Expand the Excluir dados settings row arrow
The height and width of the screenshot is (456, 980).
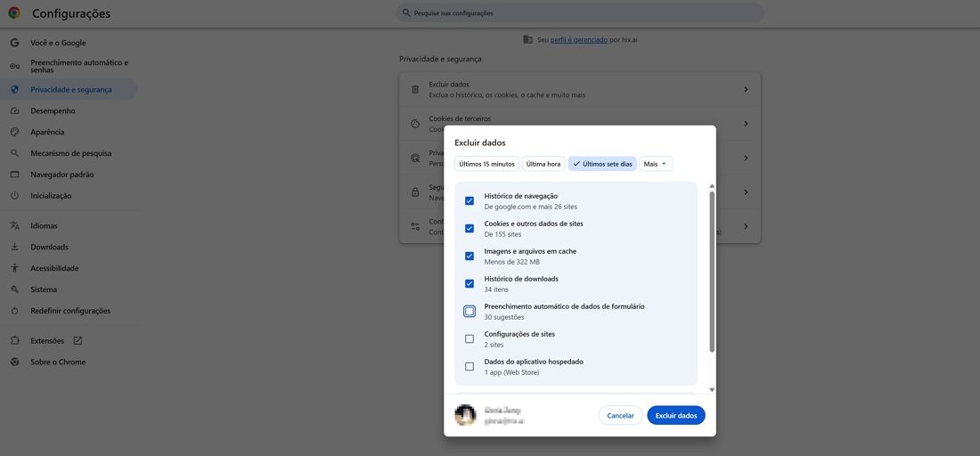coord(746,90)
